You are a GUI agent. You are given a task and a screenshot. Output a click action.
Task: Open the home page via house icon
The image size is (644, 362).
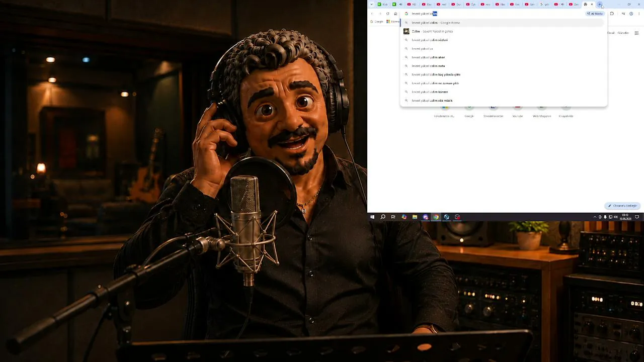[x=395, y=14]
